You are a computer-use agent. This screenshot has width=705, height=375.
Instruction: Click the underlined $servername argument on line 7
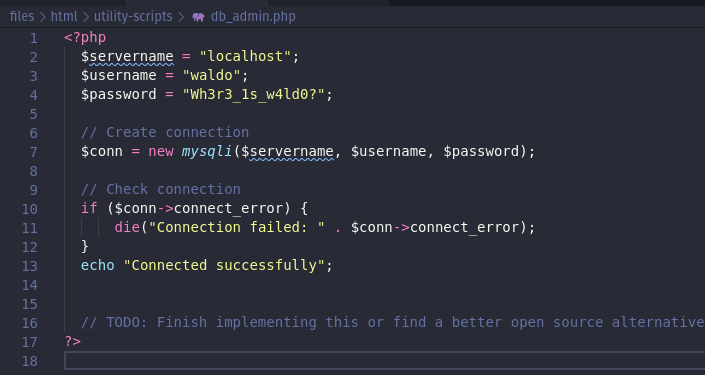point(287,152)
